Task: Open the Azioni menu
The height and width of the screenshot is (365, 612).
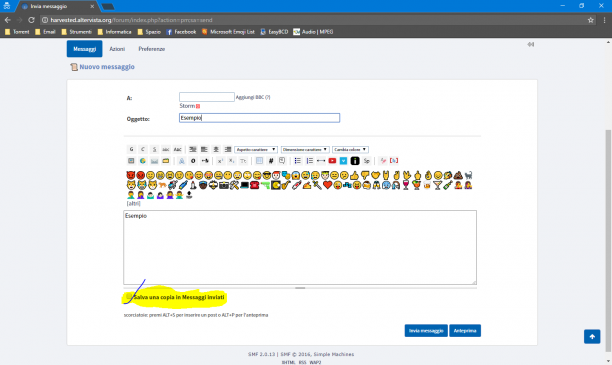Action: 117,49
